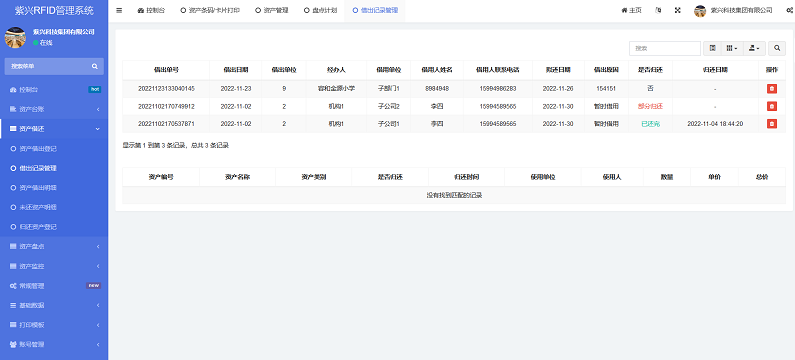Expand the 资产台账 menu chevron

98,110
